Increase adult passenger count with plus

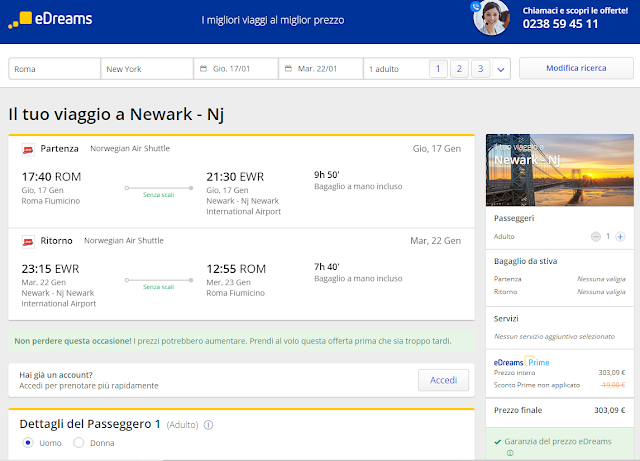[620, 236]
